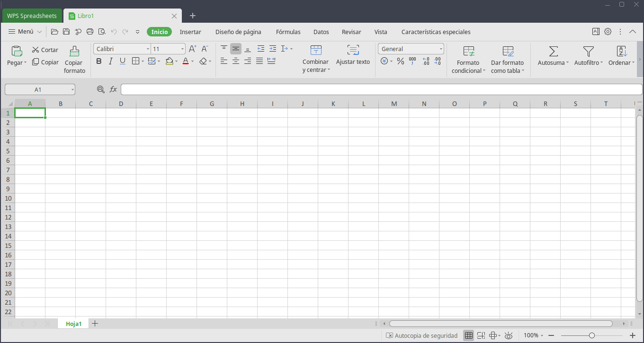Click the Combinar y centrar icon

pyautogui.click(x=316, y=50)
